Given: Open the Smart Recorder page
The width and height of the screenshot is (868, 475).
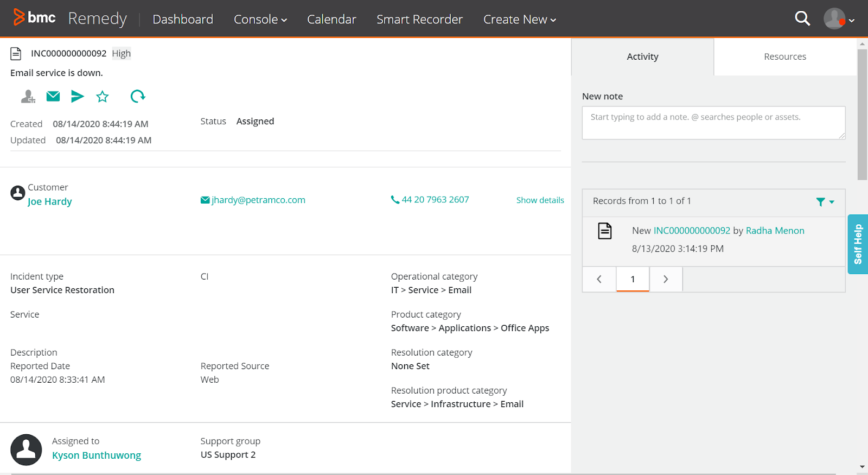Looking at the screenshot, I should [419, 19].
